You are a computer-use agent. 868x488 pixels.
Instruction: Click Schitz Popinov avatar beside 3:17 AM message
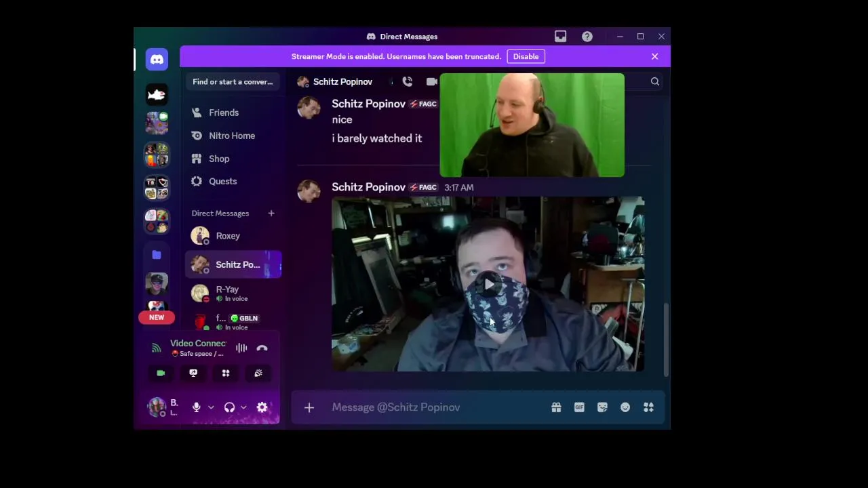[x=309, y=191]
